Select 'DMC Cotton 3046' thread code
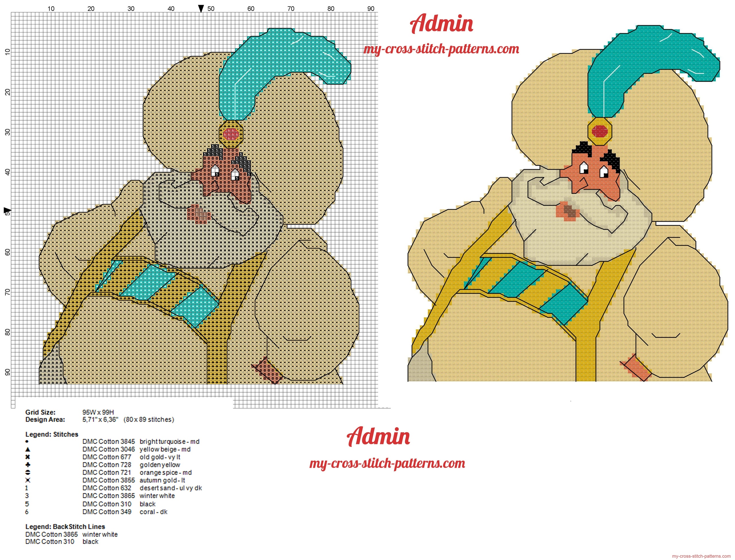735x560 pixels. [109, 449]
